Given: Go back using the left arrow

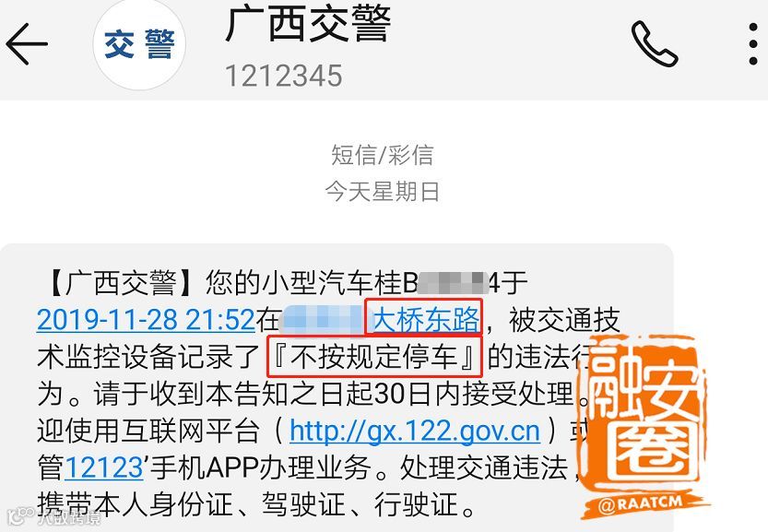Looking at the screenshot, I should (x=27, y=44).
